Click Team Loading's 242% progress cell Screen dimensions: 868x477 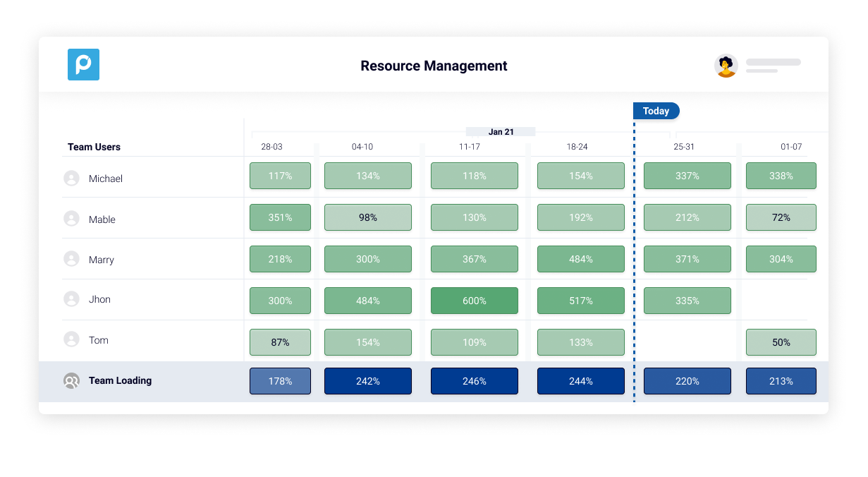click(x=367, y=380)
